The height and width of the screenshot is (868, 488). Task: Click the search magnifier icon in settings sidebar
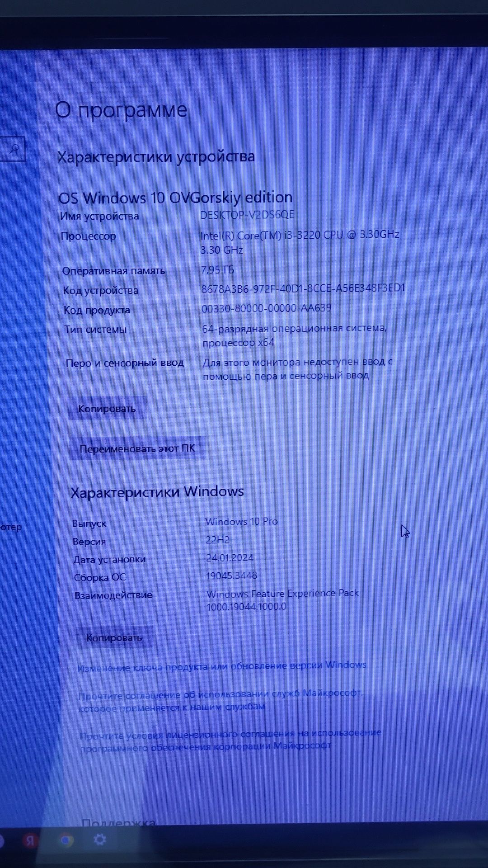click(14, 148)
